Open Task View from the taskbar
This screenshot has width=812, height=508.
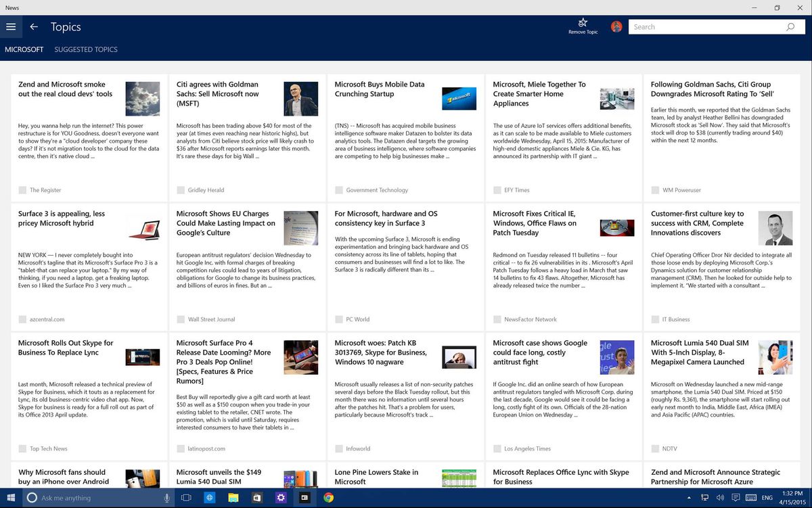pyautogui.click(x=186, y=497)
